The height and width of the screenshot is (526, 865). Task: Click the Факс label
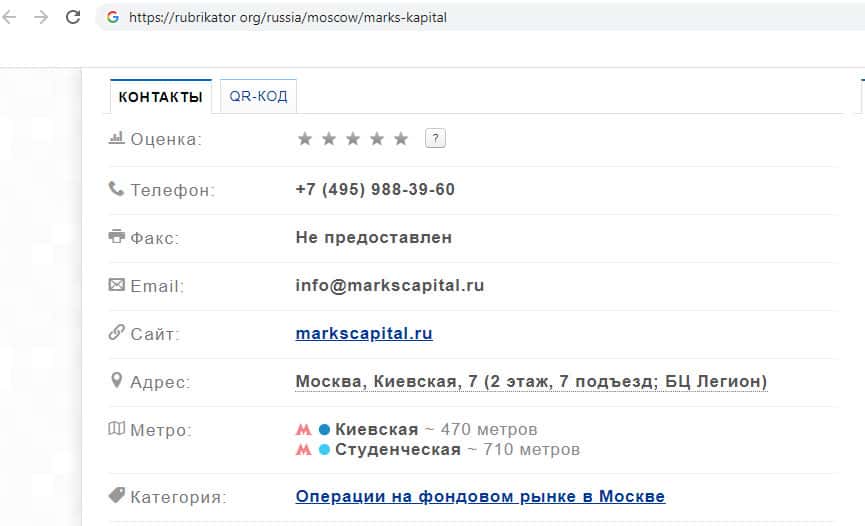point(155,238)
